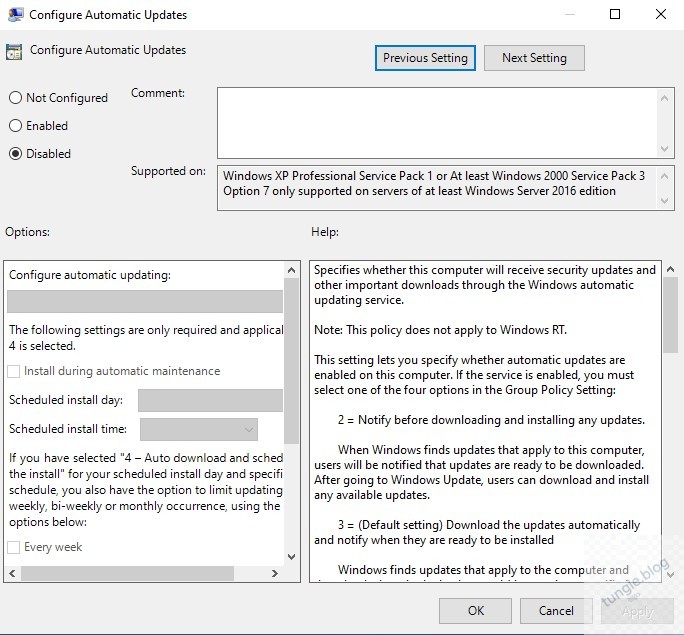Minimize the Configure Automatic Updates window

569,14
